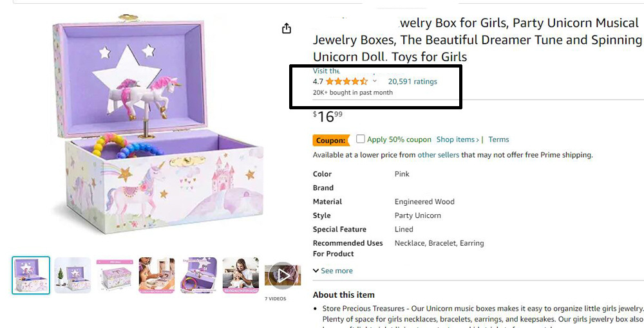Click the share icon beside the product image
Image resolution: width=644 pixels, height=328 pixels.
point(287,29)
